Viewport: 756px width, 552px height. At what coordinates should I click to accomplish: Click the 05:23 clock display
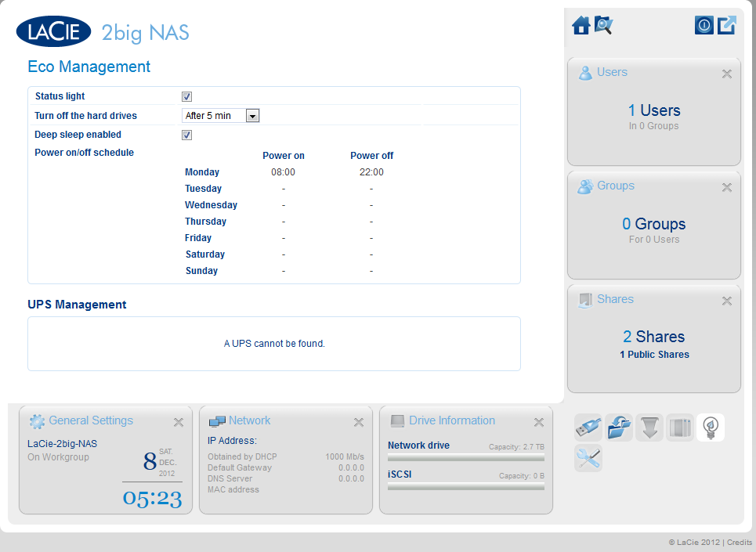(152, 498)
